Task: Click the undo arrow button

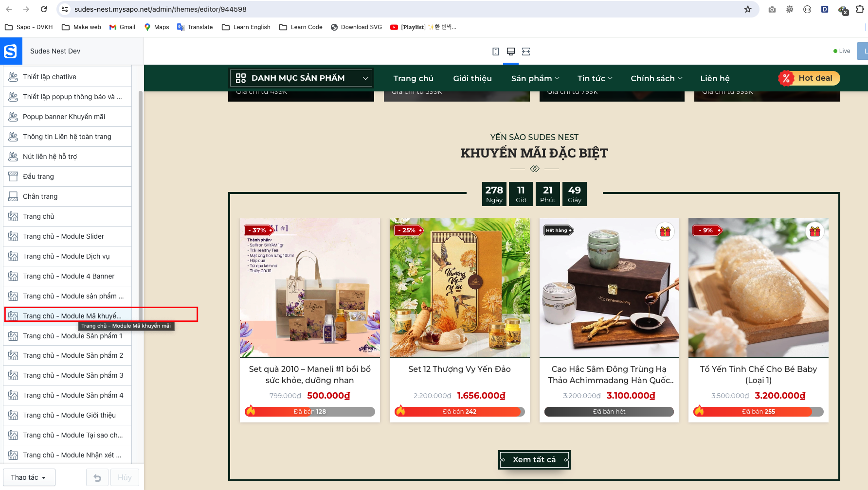Action: (x=97, y=477)
